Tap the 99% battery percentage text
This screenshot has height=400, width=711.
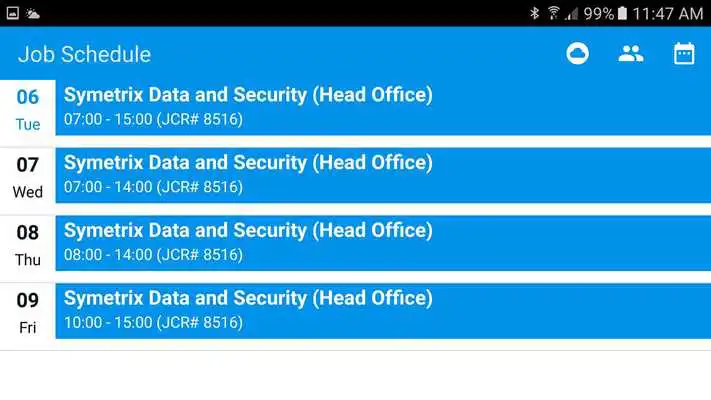(599, 14)
